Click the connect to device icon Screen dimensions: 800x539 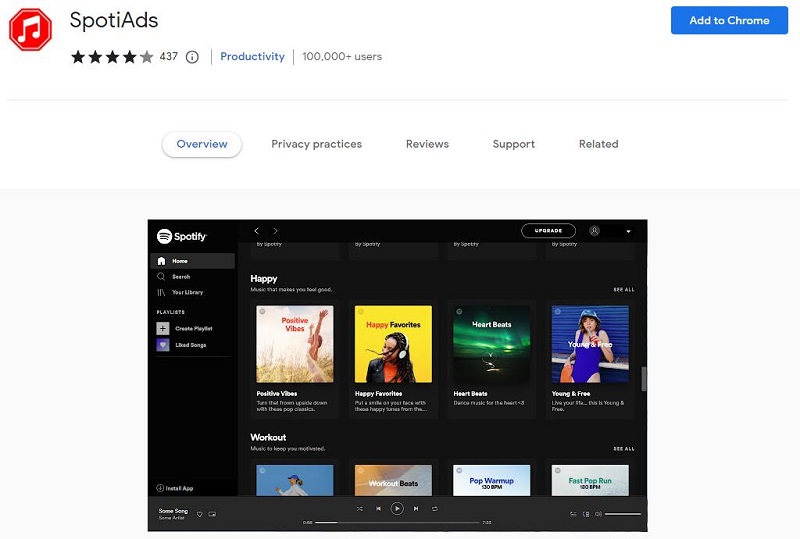coord(586,514)
